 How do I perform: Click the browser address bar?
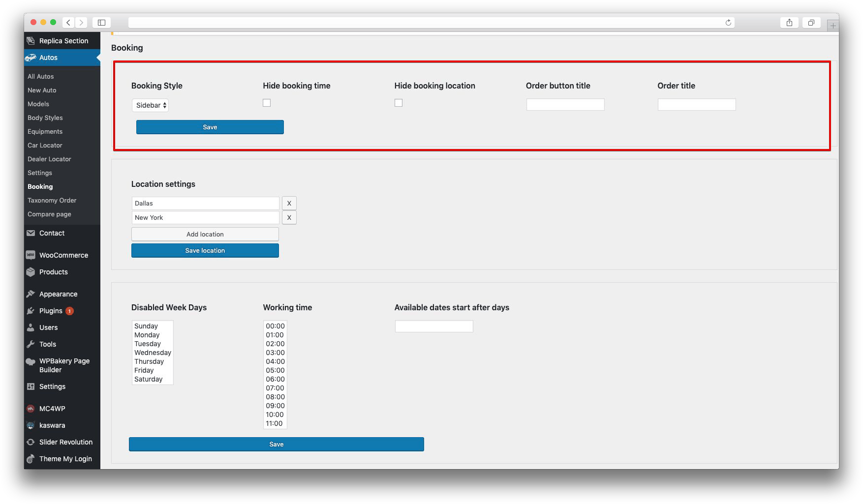point(431,23)
